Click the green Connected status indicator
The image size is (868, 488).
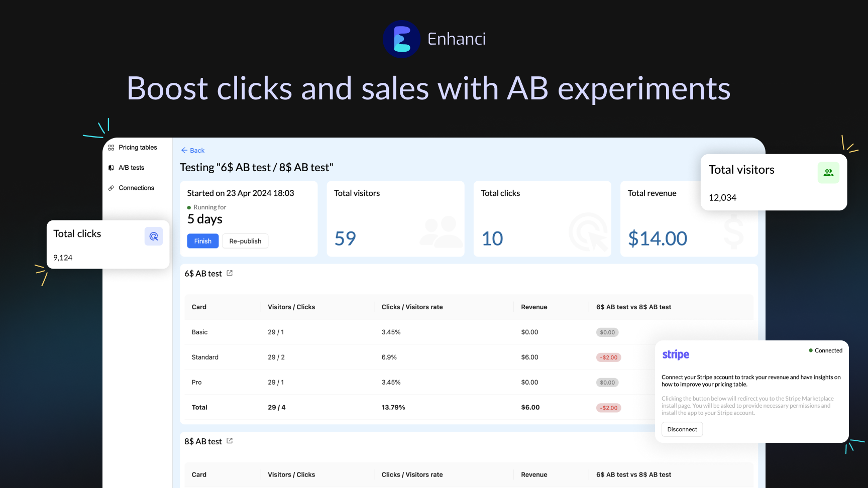pos(825,350)
